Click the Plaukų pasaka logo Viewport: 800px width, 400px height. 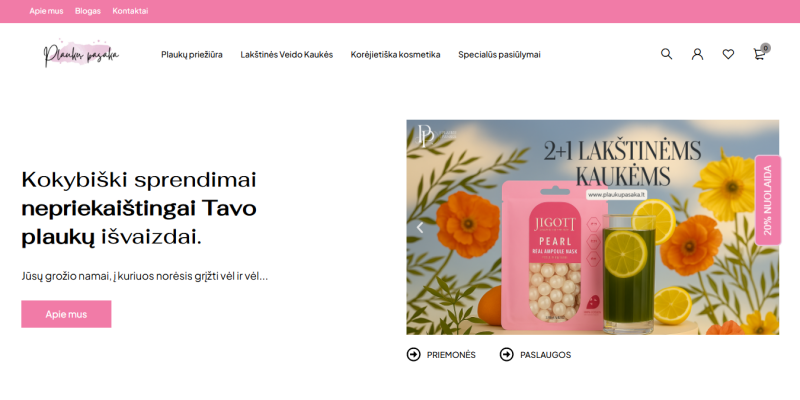pos(81,53)
